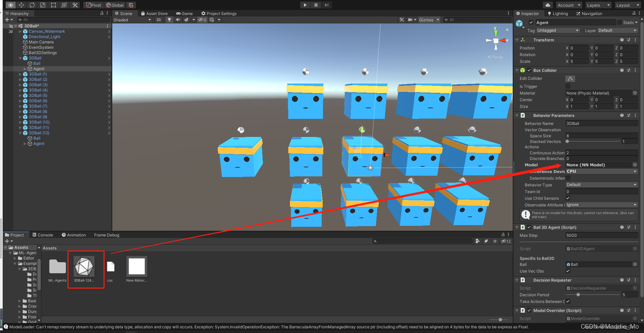This screenshot has height=333, width=644.
Task: Click the Play button
Action: (x=305, y=5)
